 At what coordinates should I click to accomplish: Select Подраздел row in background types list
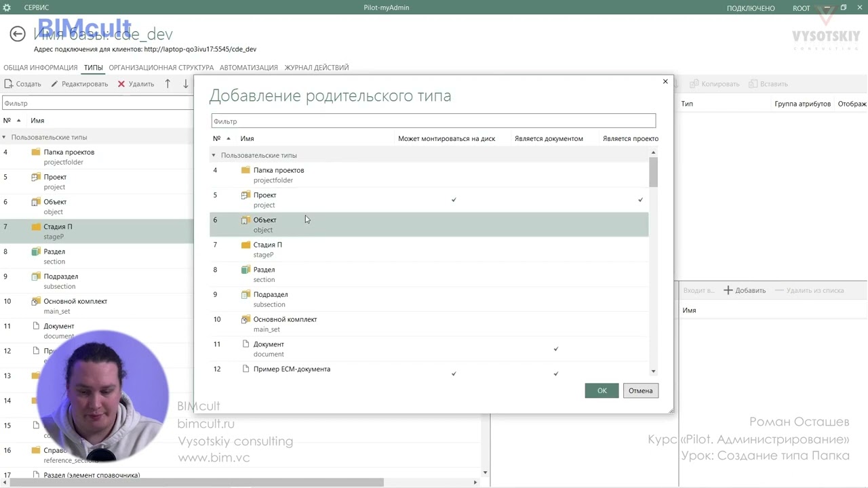click(x=97, y=281)
